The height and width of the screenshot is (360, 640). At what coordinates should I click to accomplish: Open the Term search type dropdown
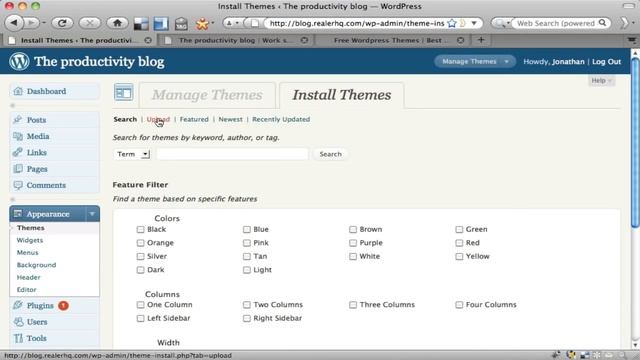132,154
